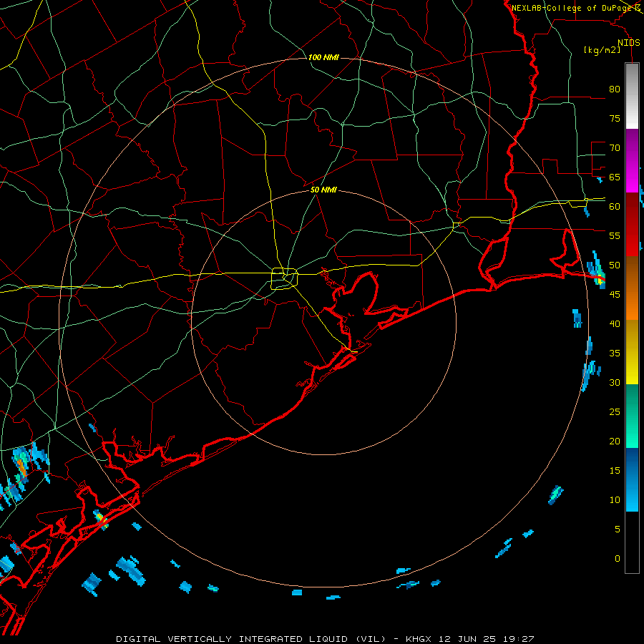Click the 75 value on the color scale
This screenshot has width=644, height=644.
point(615,118)
